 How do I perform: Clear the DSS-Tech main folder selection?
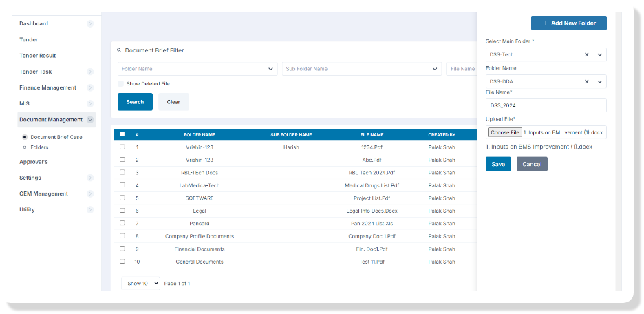[587, 54]
